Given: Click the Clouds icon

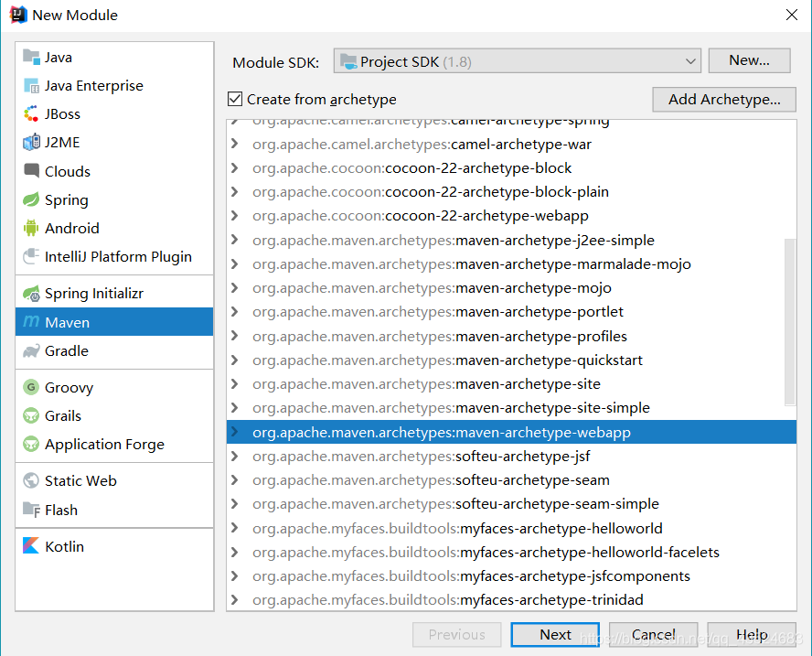Looking at the screenshot, I should [x=32, y=170].
